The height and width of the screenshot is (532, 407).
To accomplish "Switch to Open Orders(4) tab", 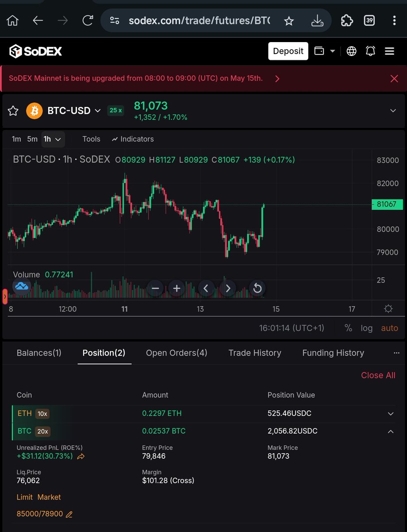I will tap(177, 353).
